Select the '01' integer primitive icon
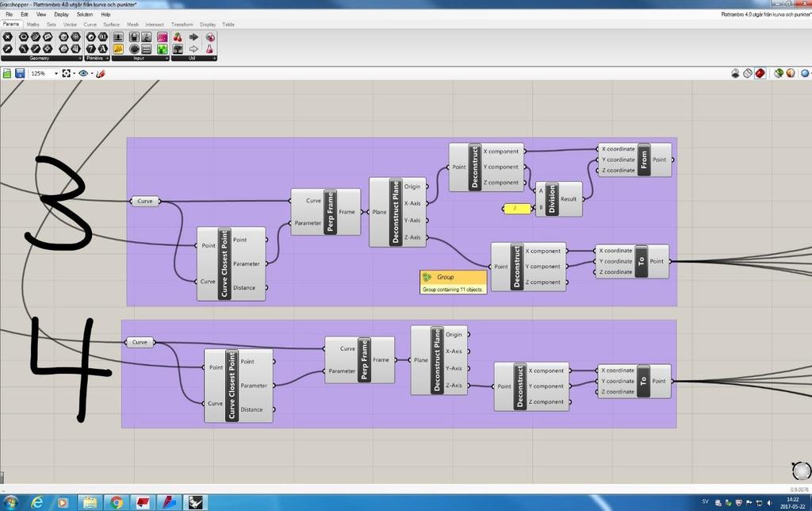This screenshot has height=511, width=812. pyautogui.click(x=103, y=36)
